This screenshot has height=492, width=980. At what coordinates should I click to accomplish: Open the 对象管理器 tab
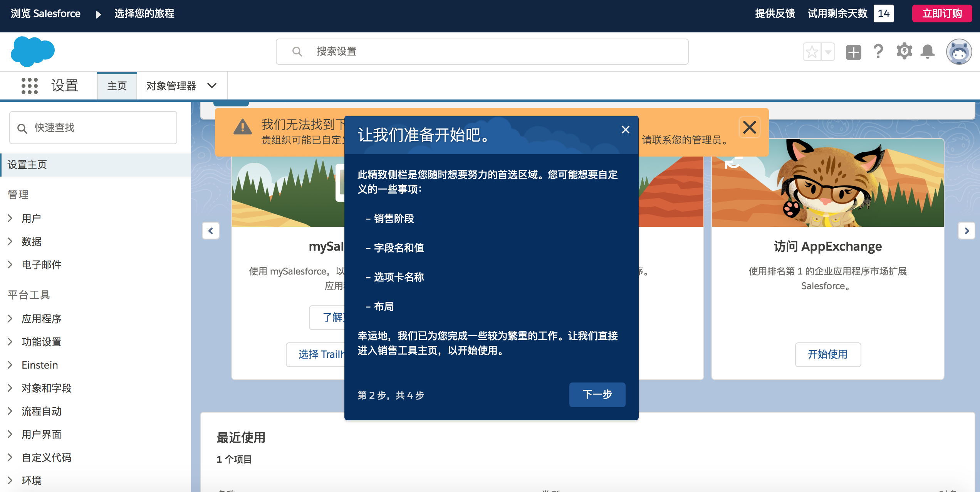(171, 86)
